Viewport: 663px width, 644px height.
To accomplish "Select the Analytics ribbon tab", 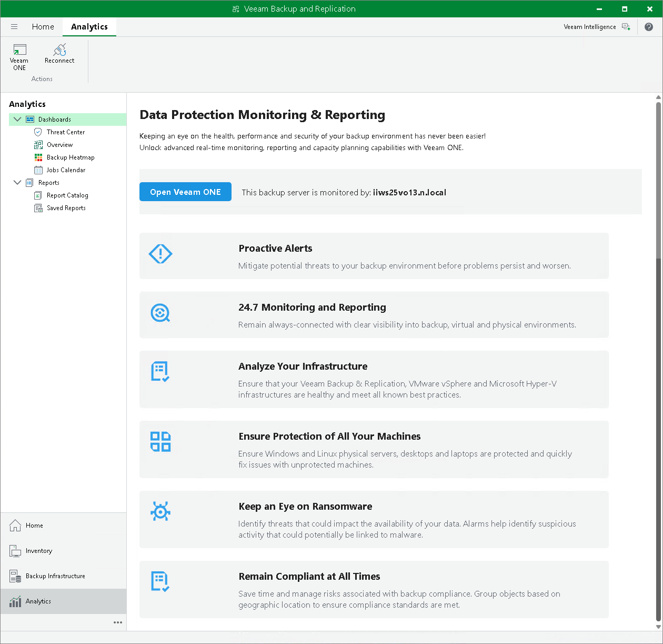I will [89, 27].
